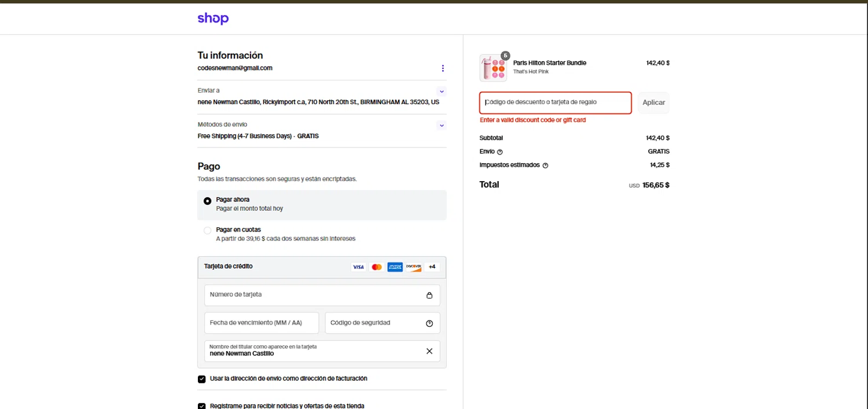Screen dimensions: 868x409
Task: Click the shipping address text line
Action: coord(318,102)
